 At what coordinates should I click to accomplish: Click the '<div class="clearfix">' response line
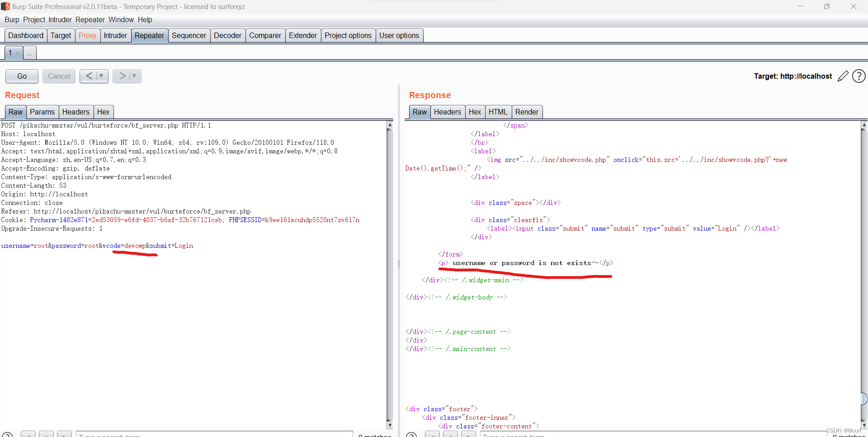click(x=510, y=220)
